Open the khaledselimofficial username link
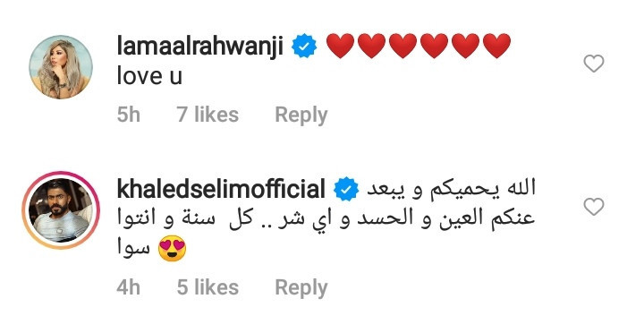This screenshot has height=333, width=644. click(x=221, y=190)
